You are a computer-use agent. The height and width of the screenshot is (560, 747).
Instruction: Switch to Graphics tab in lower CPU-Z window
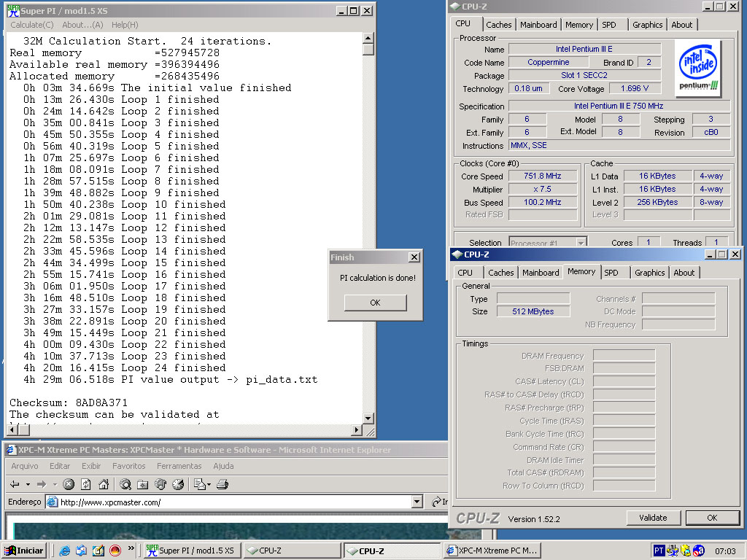(x=649, y=273)
